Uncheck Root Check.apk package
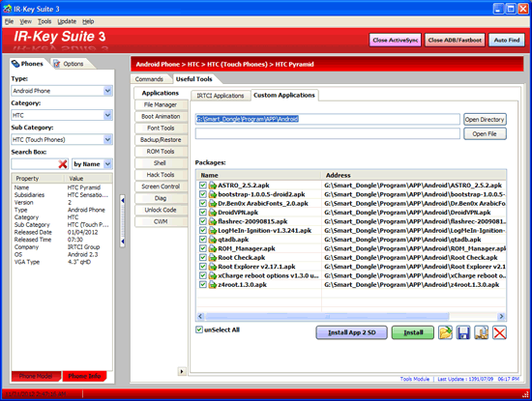 (x=203, y=258)
